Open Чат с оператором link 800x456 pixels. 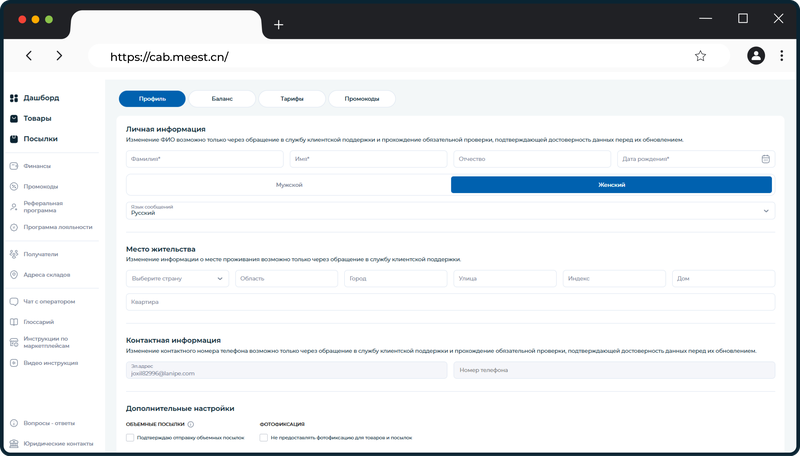pos(49,301)
